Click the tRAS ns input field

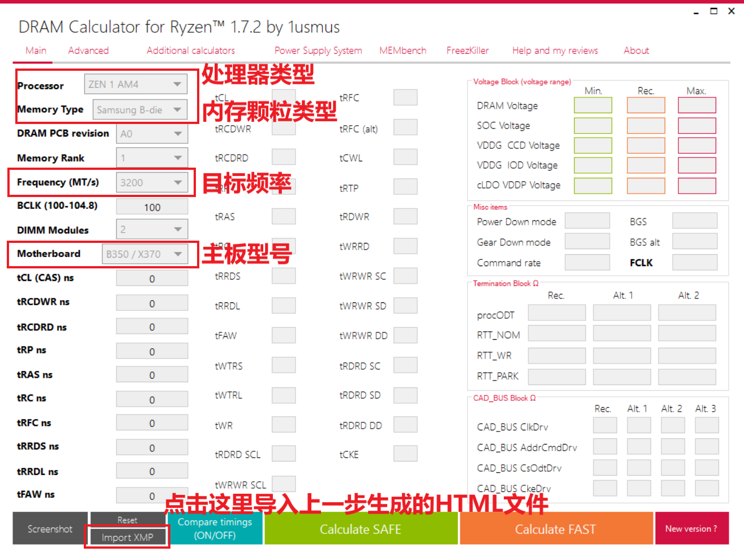tap(152, 374)
